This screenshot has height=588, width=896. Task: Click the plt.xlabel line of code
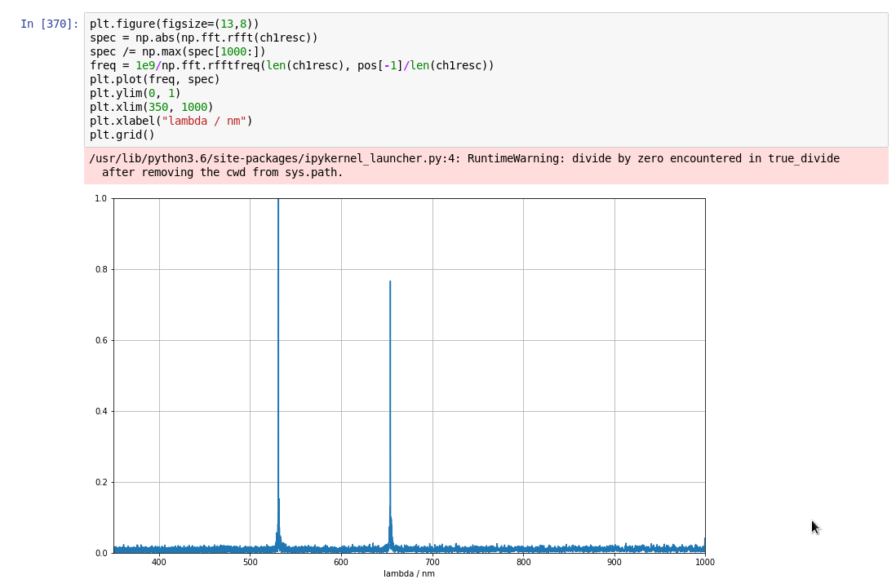pos(171,121)
